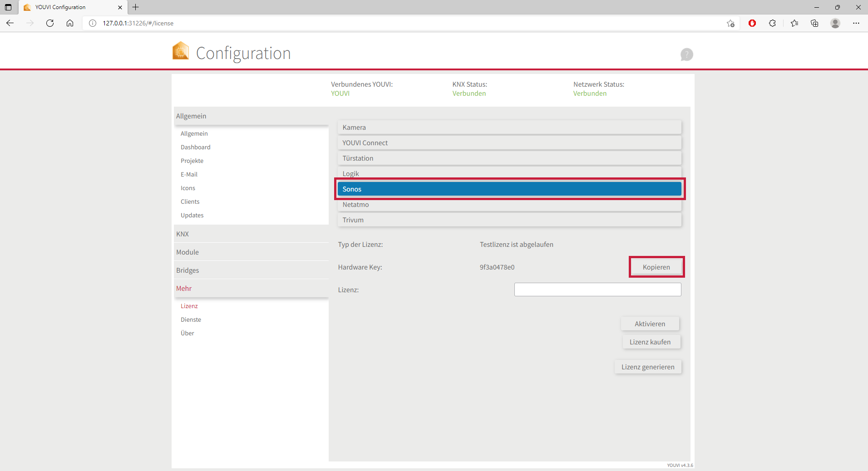Click into the Lizenz input field
Viewport: 868px width, 471px height.
597,289
